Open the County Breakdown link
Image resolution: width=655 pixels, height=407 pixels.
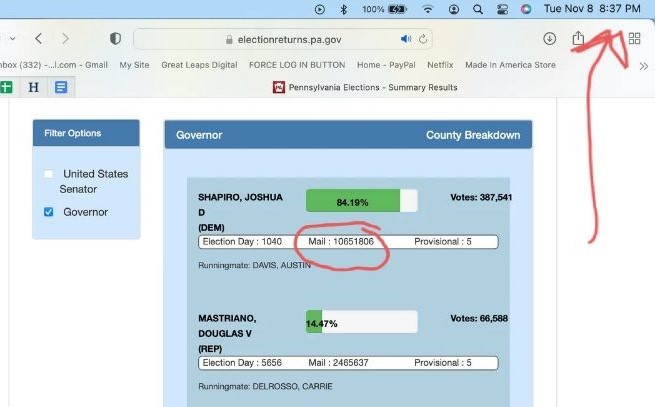(x=473, y=135)
